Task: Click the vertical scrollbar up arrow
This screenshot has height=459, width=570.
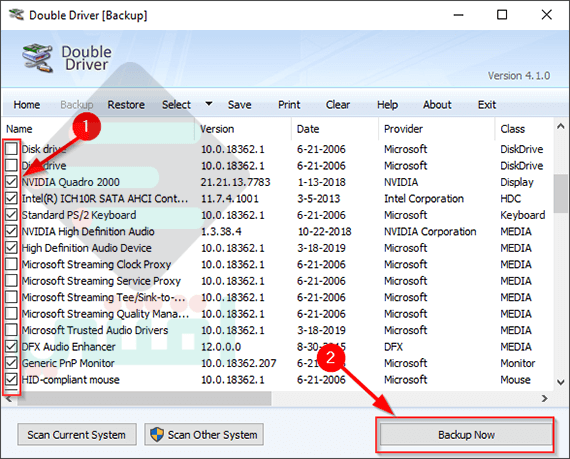Action: pos(561,127)
